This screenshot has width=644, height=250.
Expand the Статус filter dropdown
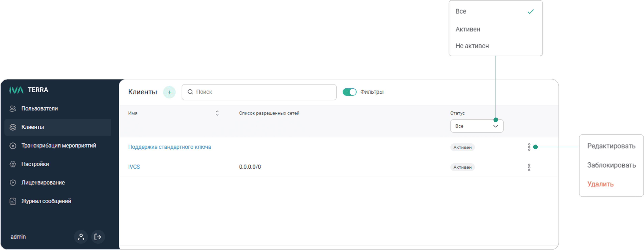[476, 126]
